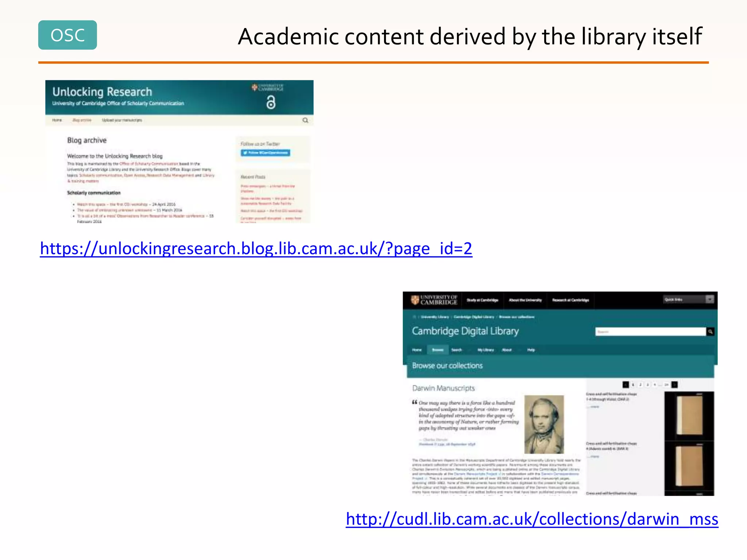747x560 pixels.
Task: Click the Darwin portrait image
Action: [544, 424]
